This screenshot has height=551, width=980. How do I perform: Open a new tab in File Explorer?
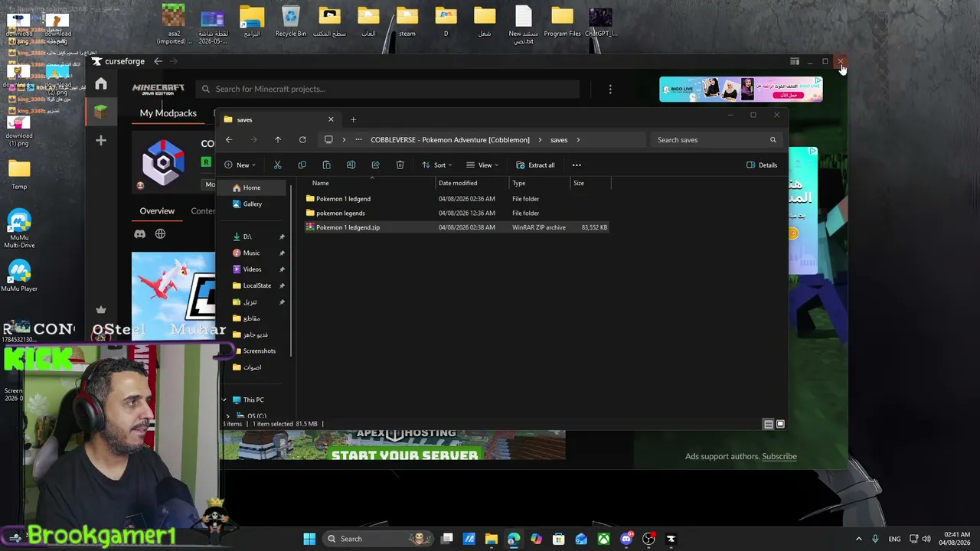click(353, 119)
